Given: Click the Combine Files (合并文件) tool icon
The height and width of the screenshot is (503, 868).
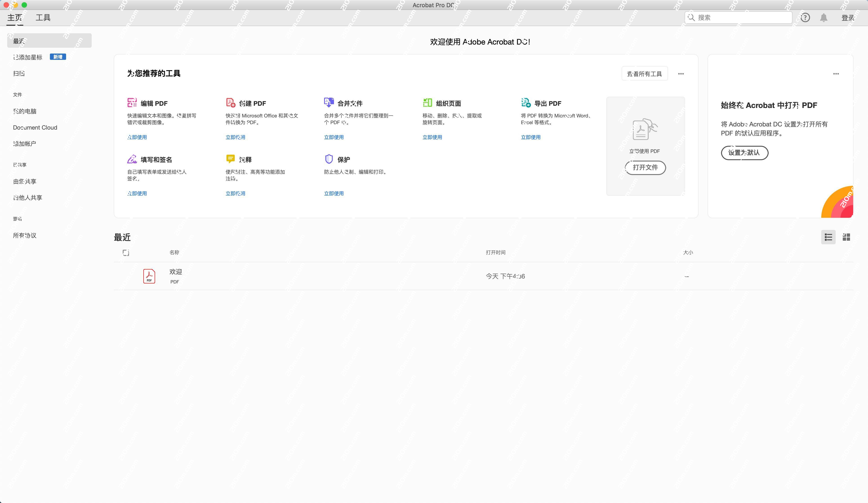Looking at the screenshot, I should (x=329, y=102).
